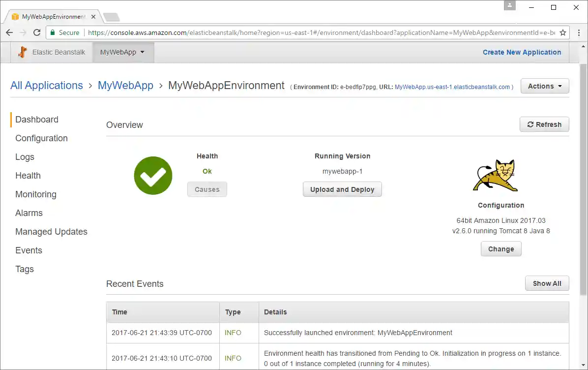Viewport: 588px width, 370px height.
Task: Click the browser forward arrow
Action: point(23,32)
